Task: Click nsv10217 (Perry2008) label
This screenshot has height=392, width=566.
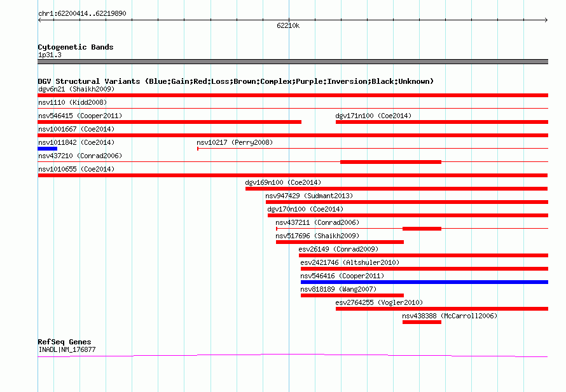Action: pyautogui.click(x=235, y=142)
